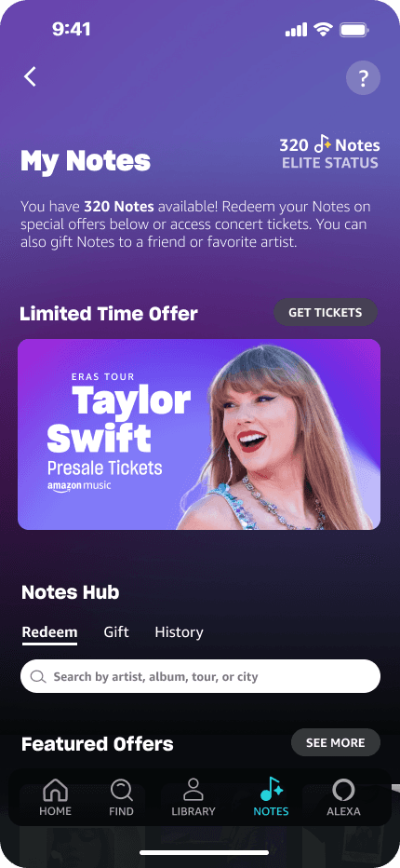Click the SEE MORE button
Screen dimensions: 400x868
(335, 742)
